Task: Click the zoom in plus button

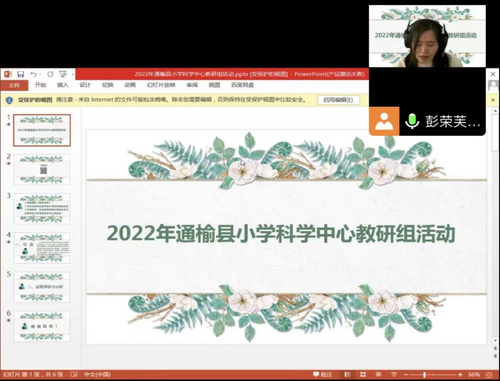Action: point(460,375)
